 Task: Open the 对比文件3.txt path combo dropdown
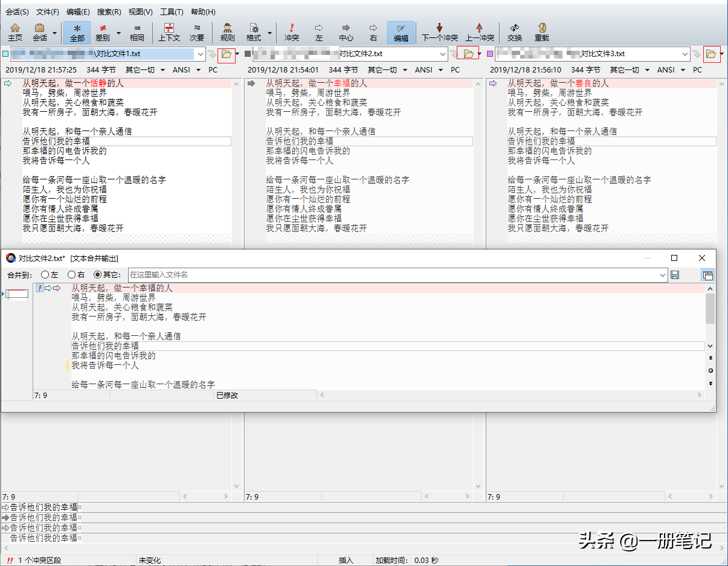pos(685,54)
